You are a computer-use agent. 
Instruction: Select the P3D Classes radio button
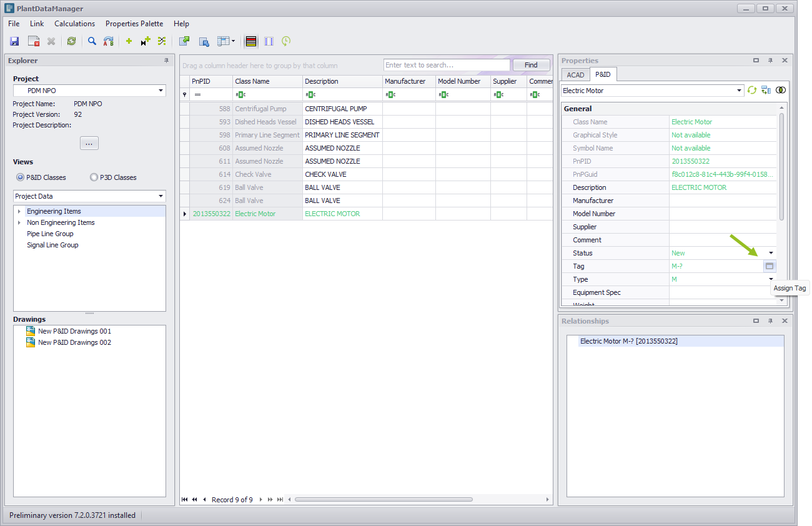tap(94, 177)
